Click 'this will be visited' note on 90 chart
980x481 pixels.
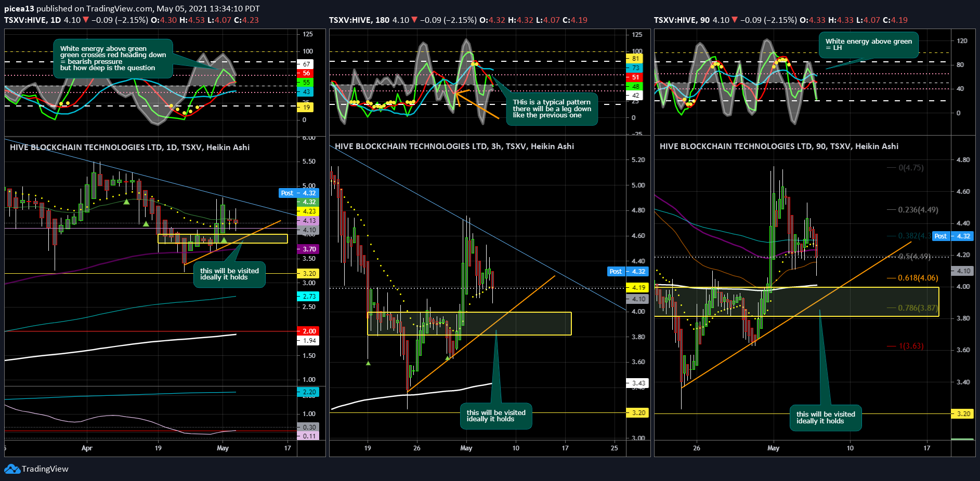click(x=826, y=418)
